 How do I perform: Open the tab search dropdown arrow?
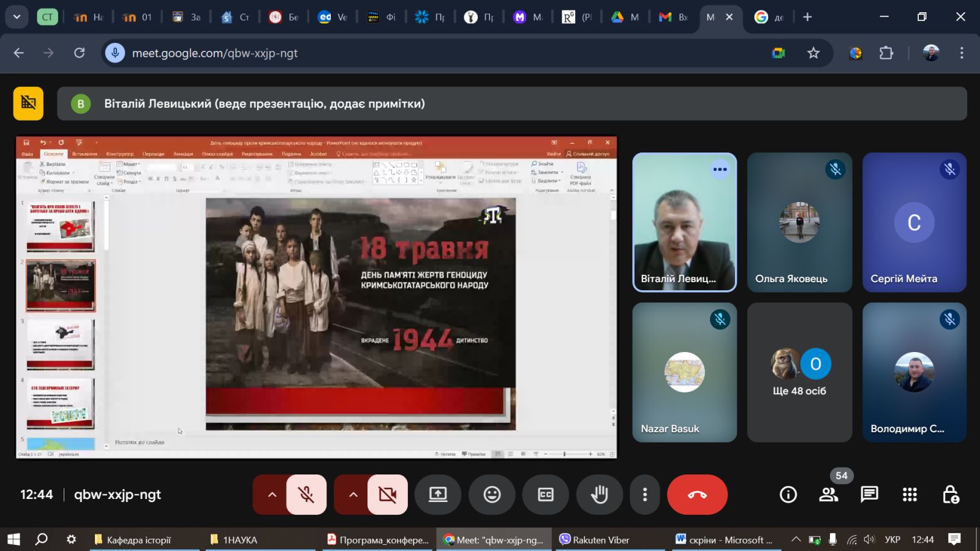(17, 17)
